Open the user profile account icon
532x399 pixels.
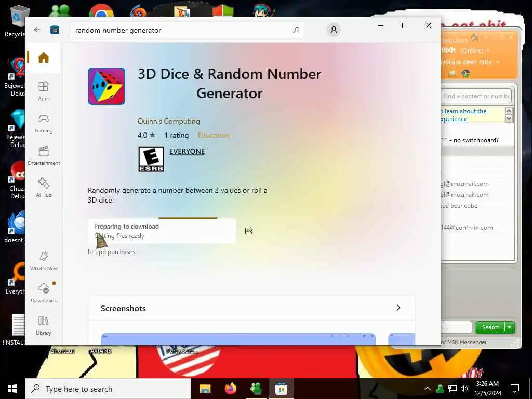pyautogui.click(x=334, y=30)
